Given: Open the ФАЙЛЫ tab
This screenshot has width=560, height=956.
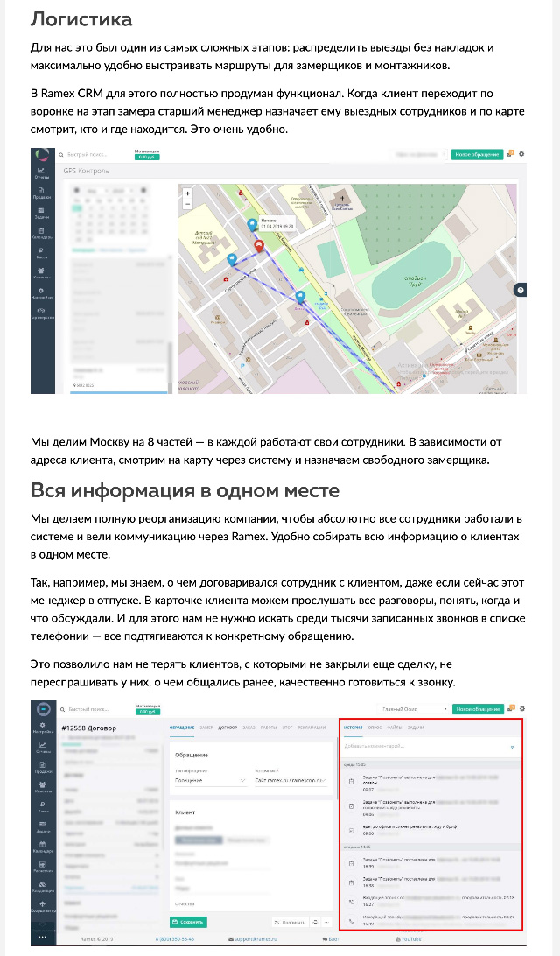Looking at the screenshot, I should click(x=395, y=728).
